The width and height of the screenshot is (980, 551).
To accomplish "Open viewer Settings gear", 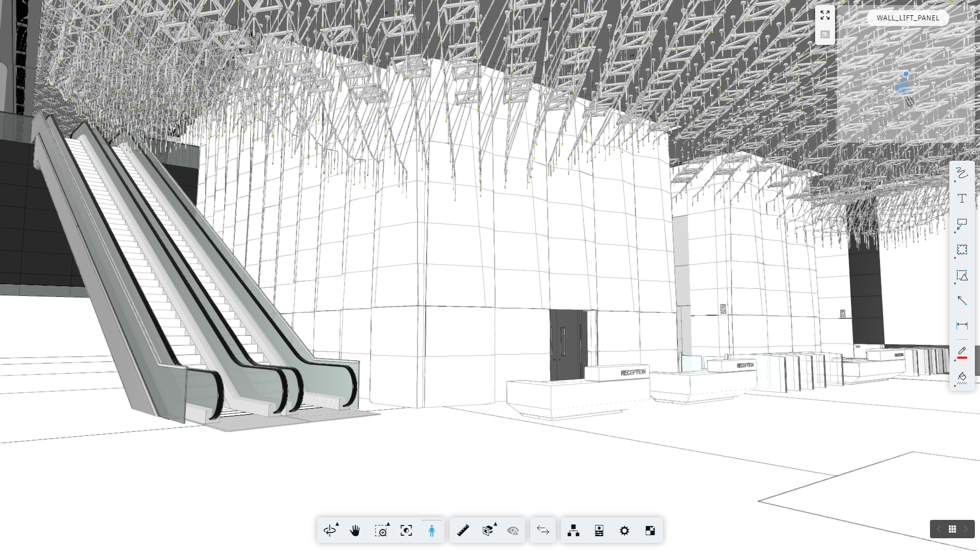I will click(x=624, y=531).
